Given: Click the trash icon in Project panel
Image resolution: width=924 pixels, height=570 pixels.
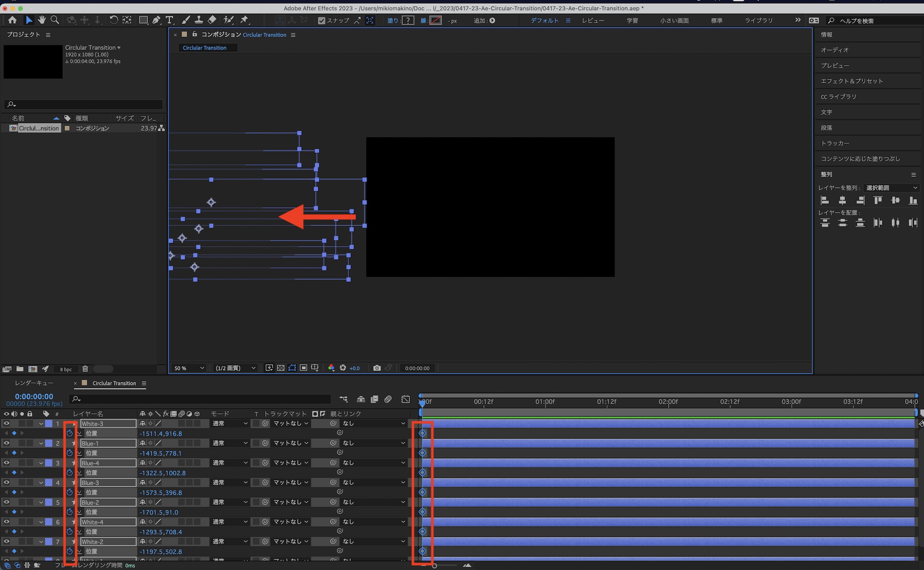Looking at the screenshot, I should pyautogui.click(x=85, y=369).
